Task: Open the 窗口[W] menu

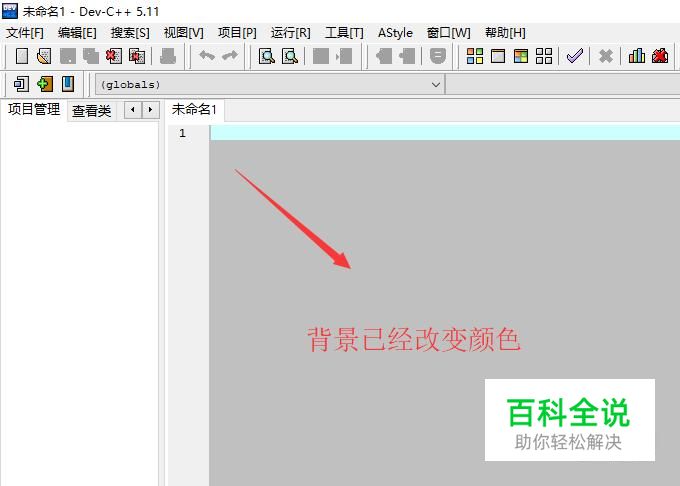Action: click(448, 33)
